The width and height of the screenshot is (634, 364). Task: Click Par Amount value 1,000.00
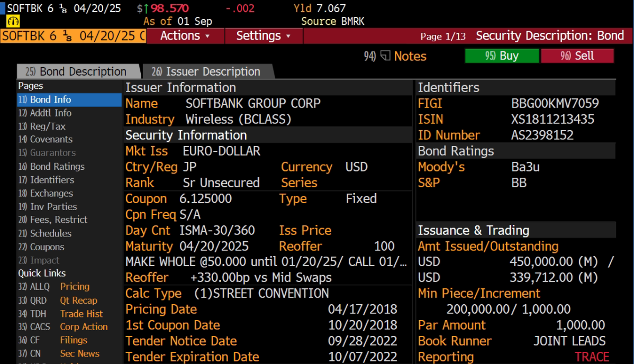click(581, 325)
